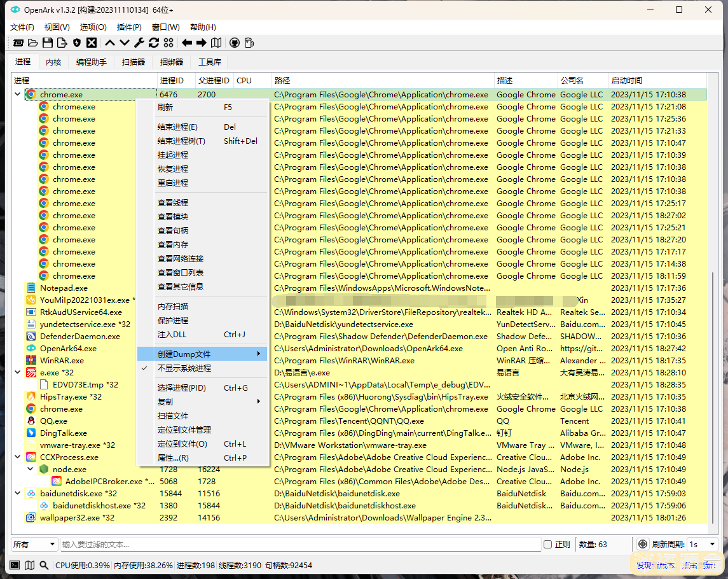Image resolution: width=728 pixels, height=579 pixels.
Task: Sort by the CPU column header
Action: click(252, 80)
